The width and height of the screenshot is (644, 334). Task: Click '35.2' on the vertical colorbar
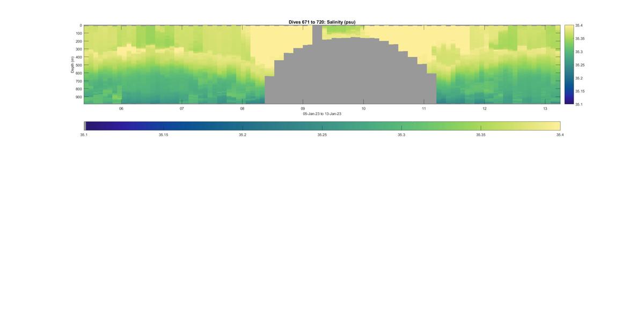click(x=580, y=78)
